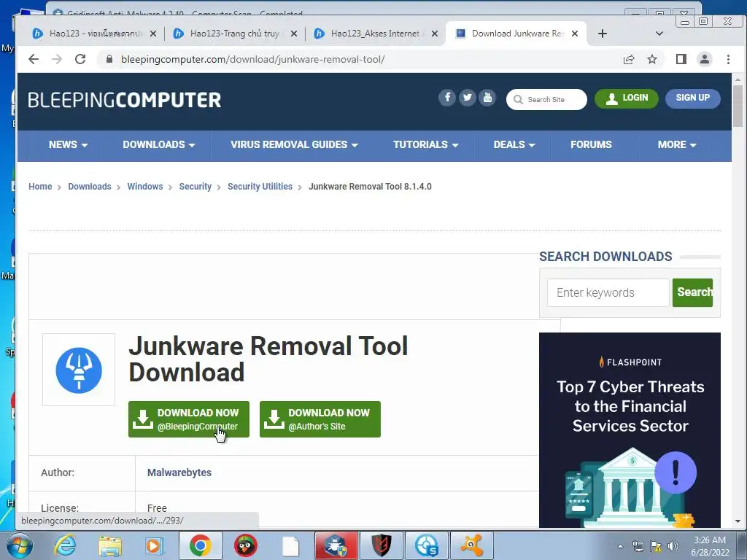This screenshot has height=560, width=747.
Task: Expand VIRUS REMOVAL GUIDES menu
Action: [x=294, y=145]
